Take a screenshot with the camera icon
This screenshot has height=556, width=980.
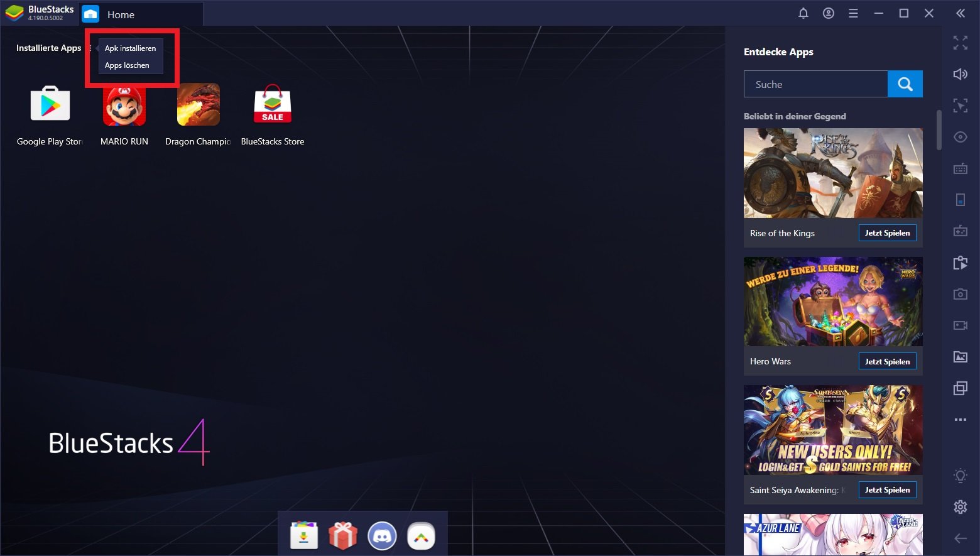(x=961, y=294)
